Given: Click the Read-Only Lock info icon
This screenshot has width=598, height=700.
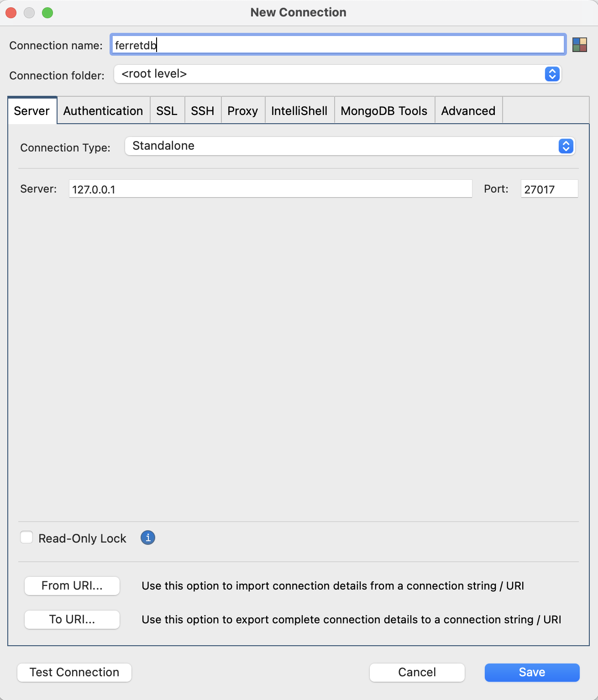Looking at the screenshot, I should pos(147,538).
